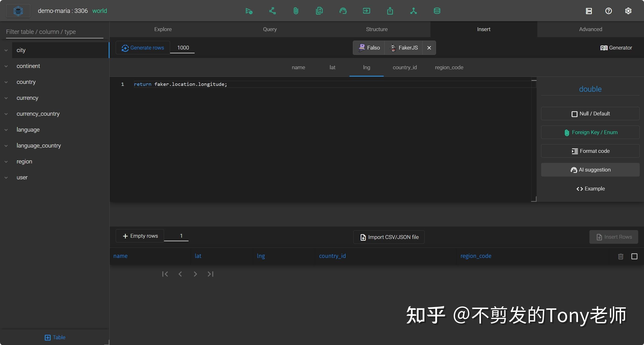Open the database storage icon in toolbar
Viewport: 644px width, 345px height.
coord(437,11)
